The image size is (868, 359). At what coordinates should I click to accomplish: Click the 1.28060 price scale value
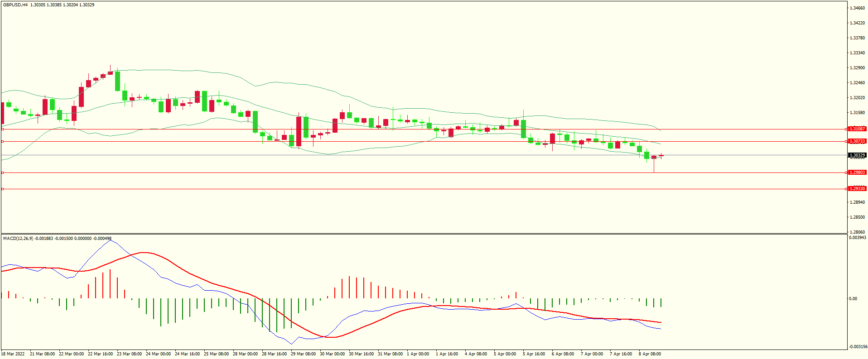pos(857,232)
